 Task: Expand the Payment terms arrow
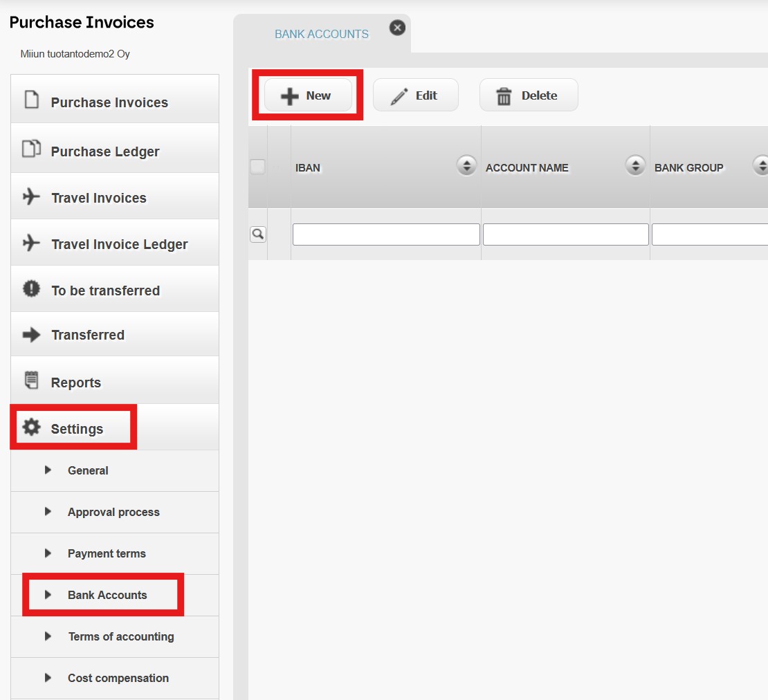[x=48, y=553]
